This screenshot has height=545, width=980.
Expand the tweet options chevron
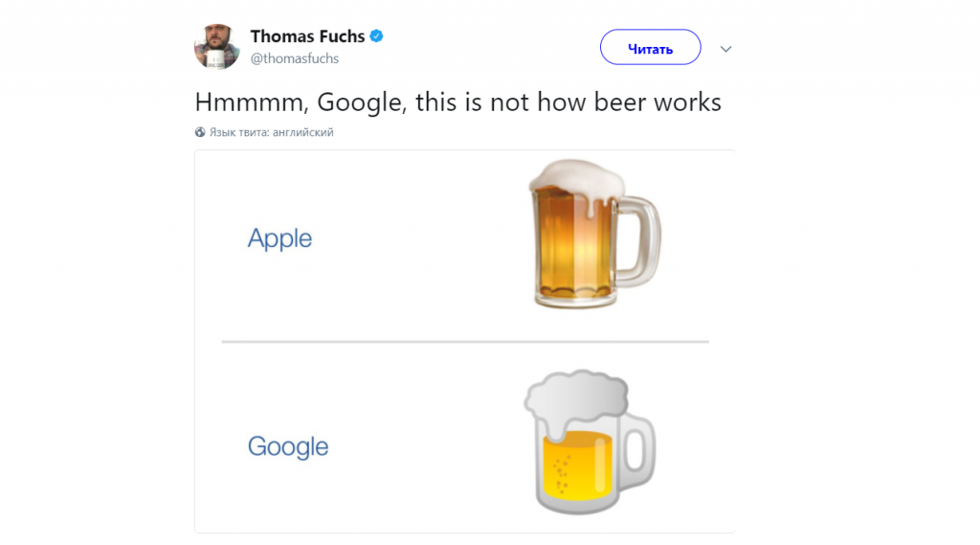pos(725,48)
